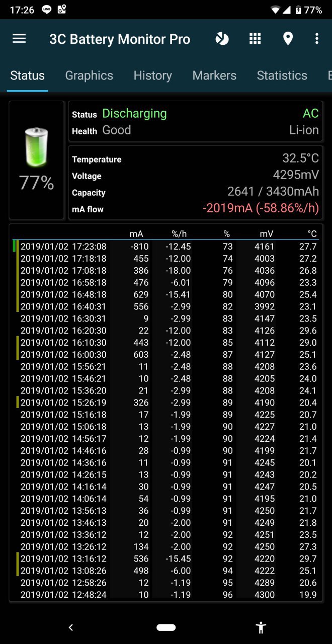The height and width of the screenshot is (644, 332).
Task: Tap the 4295mV voltage reading
Action: [x=296, y=175]
